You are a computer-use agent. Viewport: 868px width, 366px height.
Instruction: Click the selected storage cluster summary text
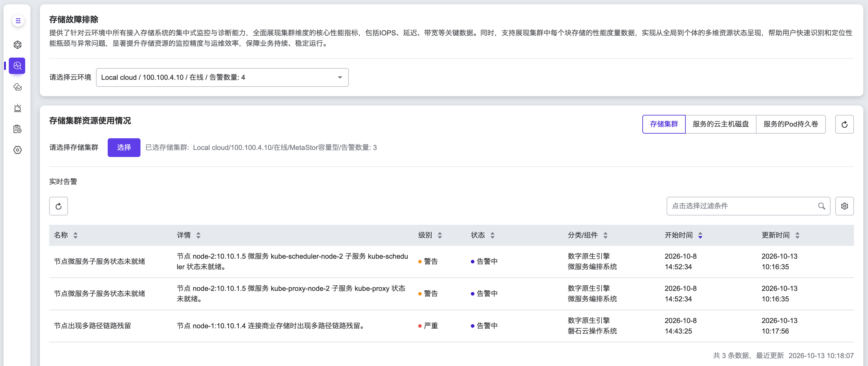[x=261, y=147]
